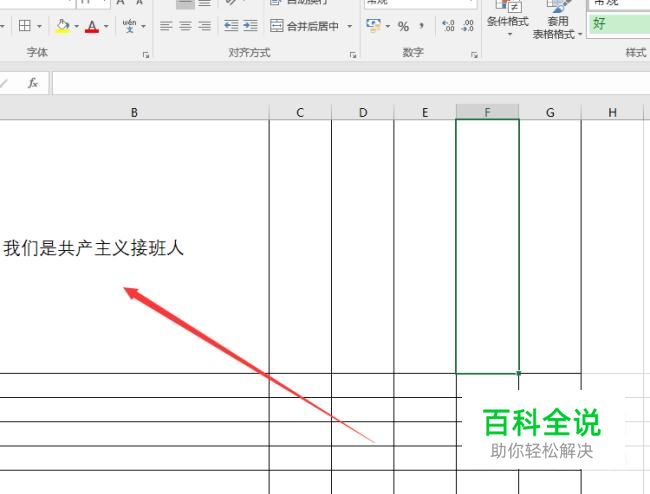The width and height of the screenshot is (650, 494).
Task: Decrease decimal places
Action: pyautogui.click(x=468, y=26)
